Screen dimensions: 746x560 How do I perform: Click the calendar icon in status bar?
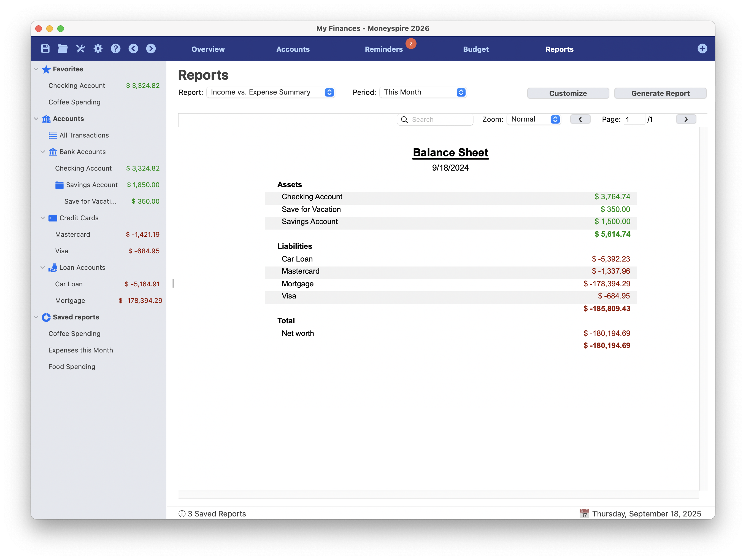point(584,513)
